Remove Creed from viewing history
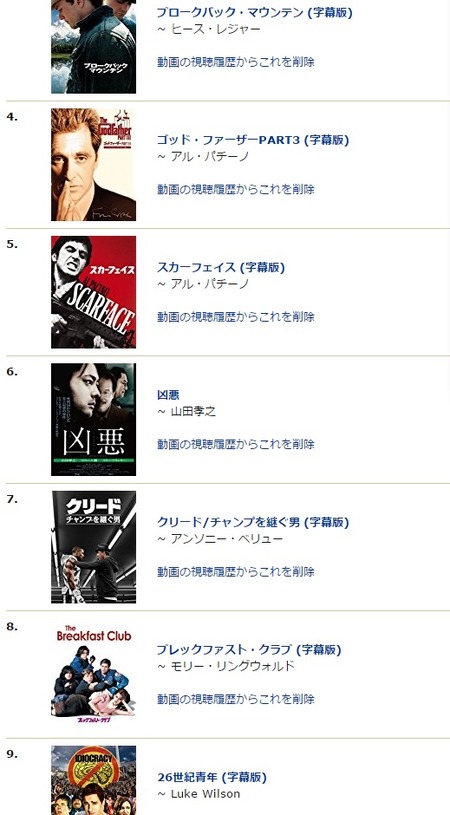 coord(236,572)
